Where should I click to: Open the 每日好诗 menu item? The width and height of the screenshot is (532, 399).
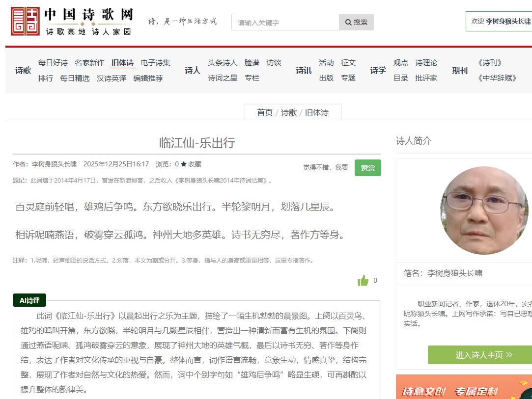[53, 63]
